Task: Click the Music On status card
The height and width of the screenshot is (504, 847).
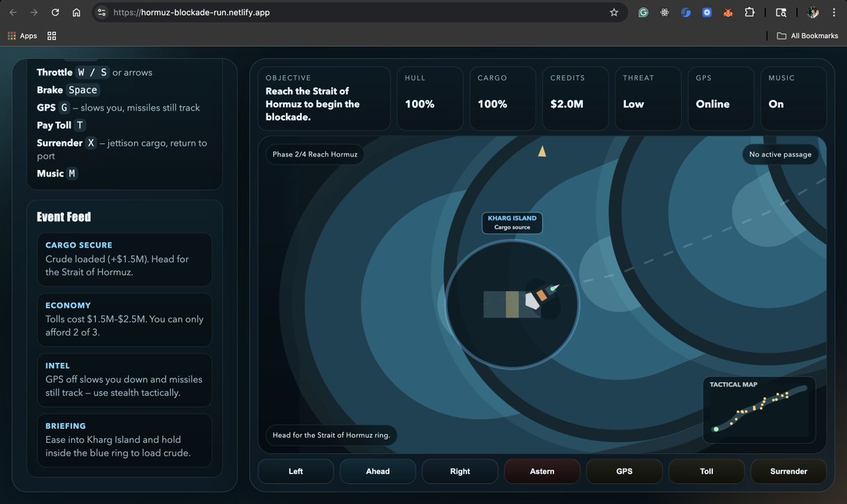Action: tap(793, 98)
